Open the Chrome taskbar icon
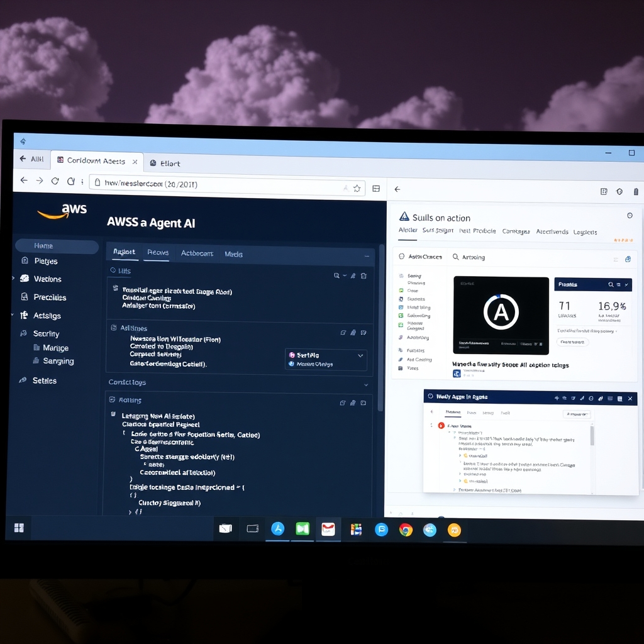Image resolution: width=644 pixels, height=644 pixels. coord(406,530)
